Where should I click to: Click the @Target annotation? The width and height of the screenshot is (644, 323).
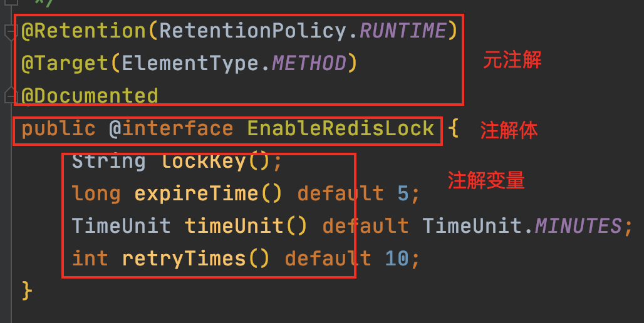65,64
